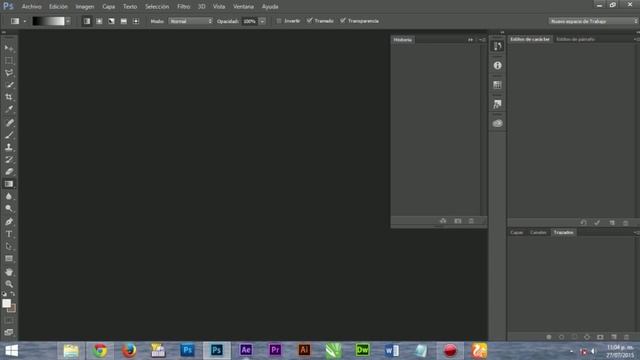Open After Effects from taskbar
640x360 pixels.
click(x=246, y=350)
